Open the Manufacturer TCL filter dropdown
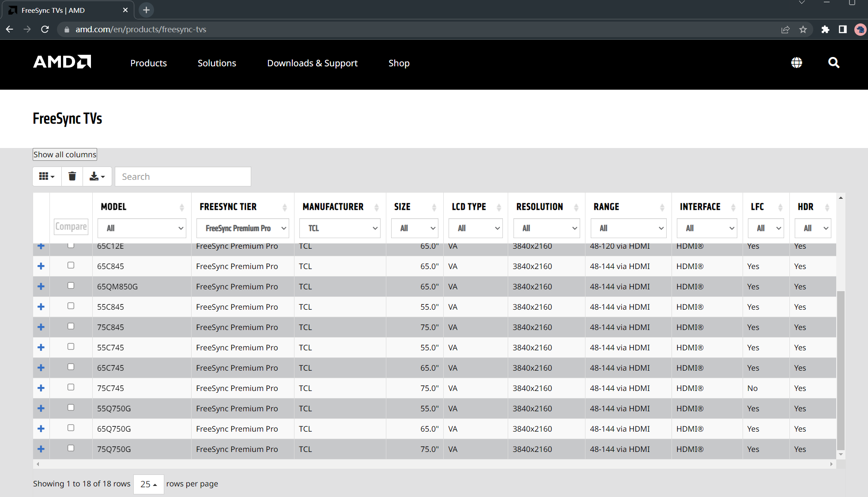The height and width of the screenshot is (497, 868). (340, 228)
